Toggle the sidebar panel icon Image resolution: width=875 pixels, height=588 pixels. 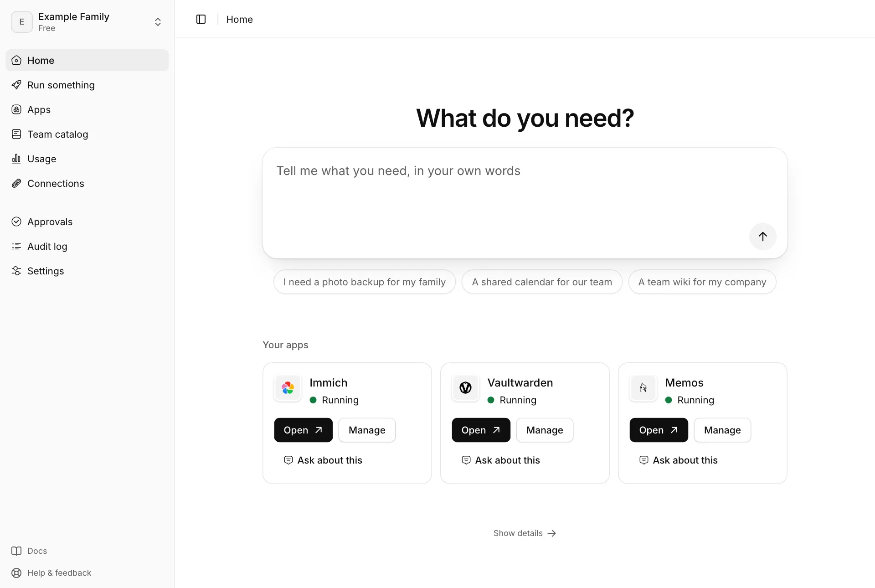[x=201, y=19]
